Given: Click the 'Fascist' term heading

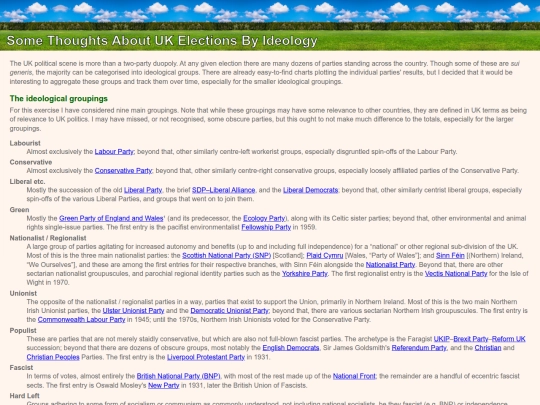Looking at the screenshot, I should pyautogui.click(x=21, y=367).
